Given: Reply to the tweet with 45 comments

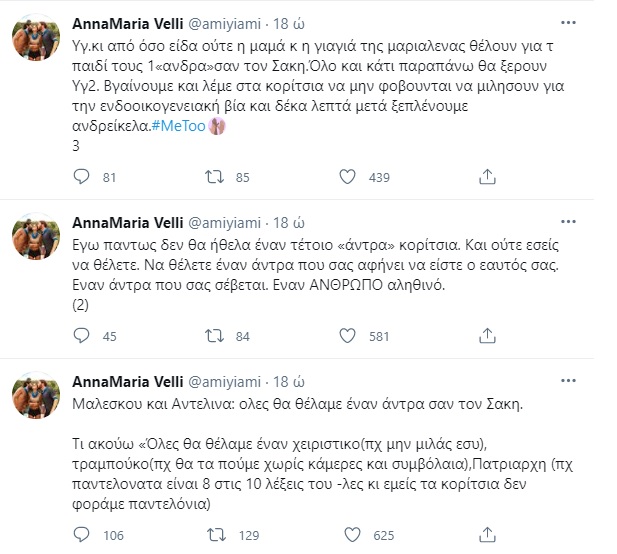Looking at the screenshot, I should [x=81, y=336].
